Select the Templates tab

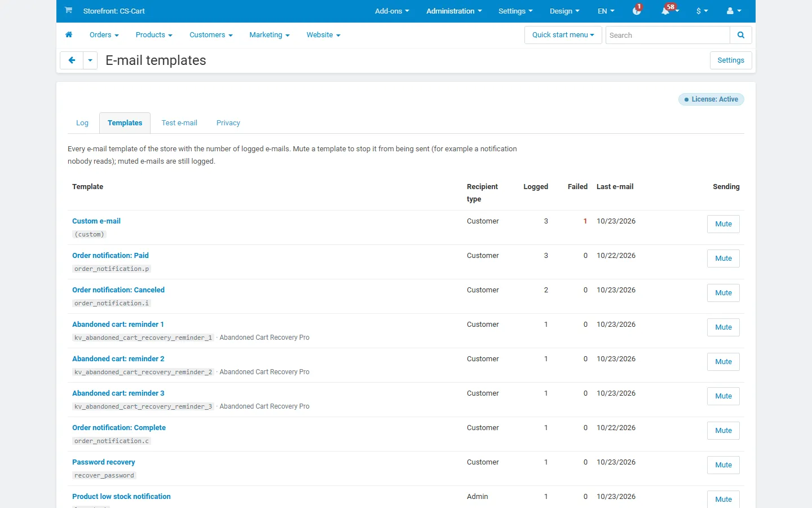coord(125,123)
